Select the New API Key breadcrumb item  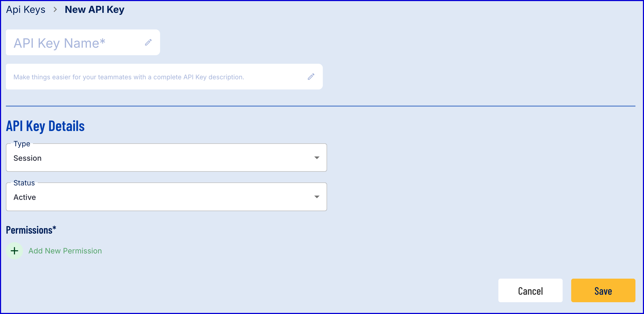point(94,10)
